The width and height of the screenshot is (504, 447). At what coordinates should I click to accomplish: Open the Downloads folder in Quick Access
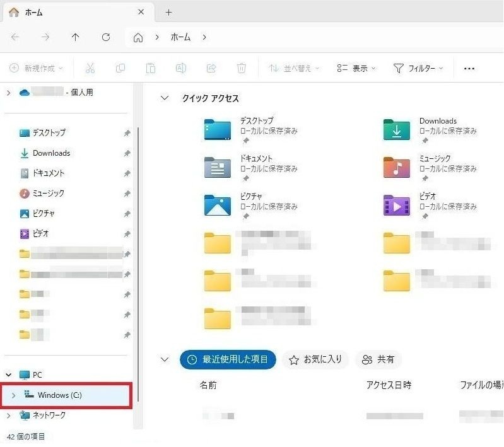coord(397,130)
